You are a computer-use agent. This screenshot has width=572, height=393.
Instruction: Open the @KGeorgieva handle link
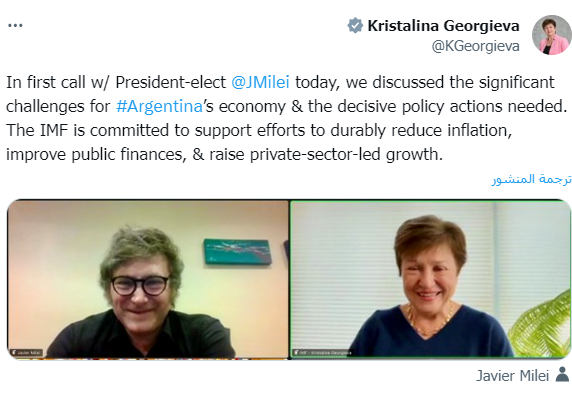click(x=475, y=46)
